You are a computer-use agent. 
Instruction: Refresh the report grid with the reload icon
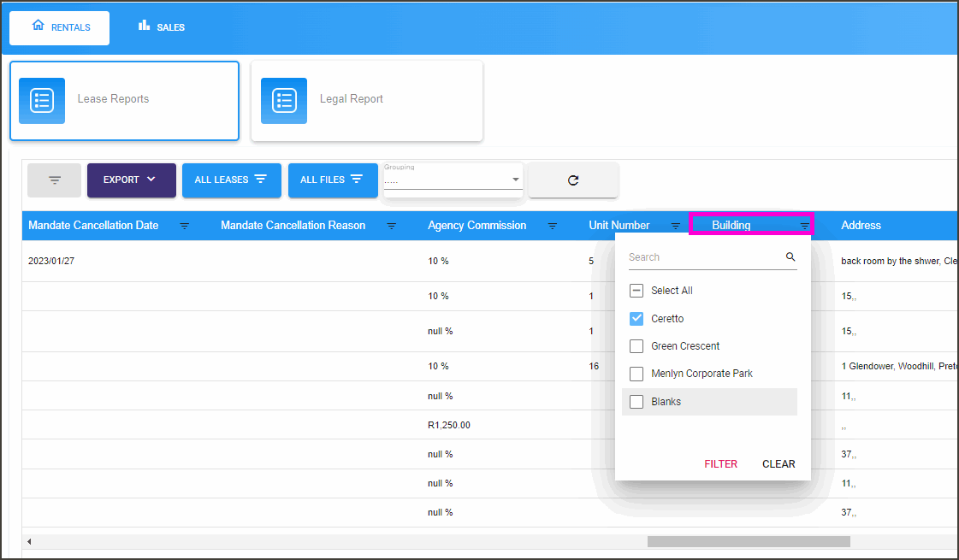(x=573, y=180)
